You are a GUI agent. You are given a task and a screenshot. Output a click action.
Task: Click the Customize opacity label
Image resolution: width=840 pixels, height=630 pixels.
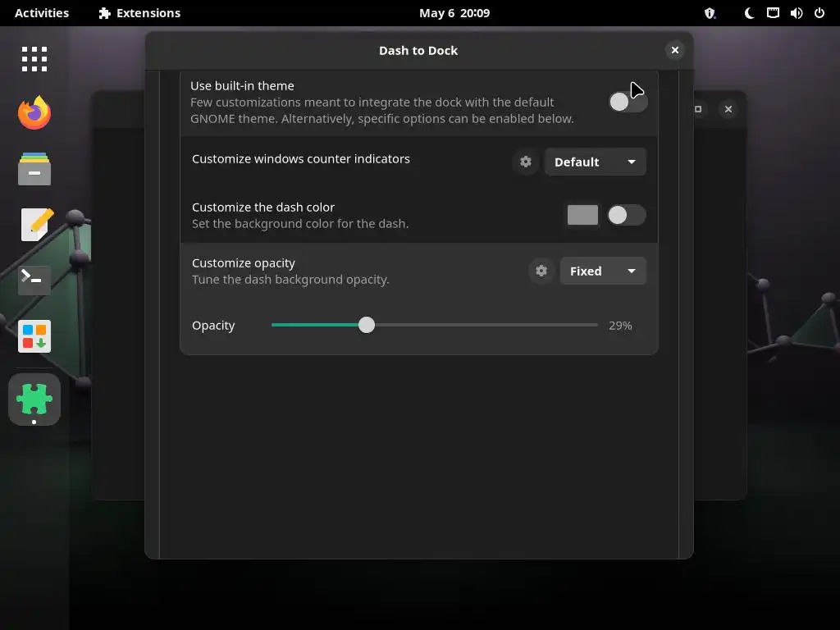243,263
